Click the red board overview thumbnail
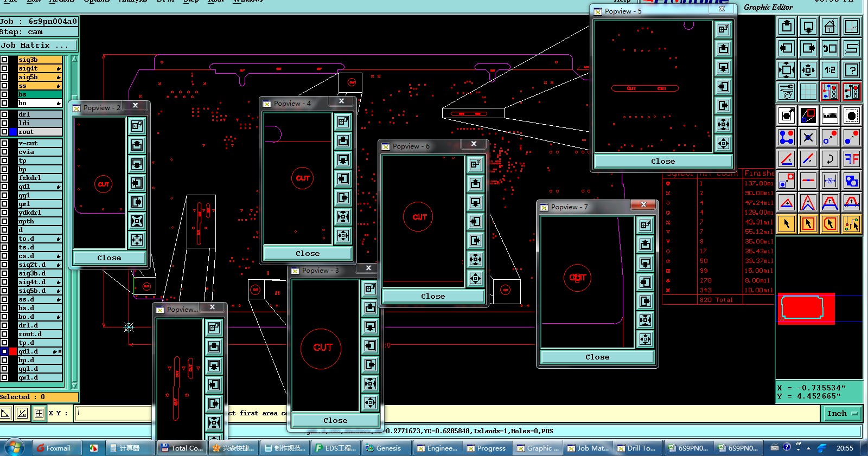The height and width of the screenshot is (456, 868). pyautogui.click(x=806, y=309)
